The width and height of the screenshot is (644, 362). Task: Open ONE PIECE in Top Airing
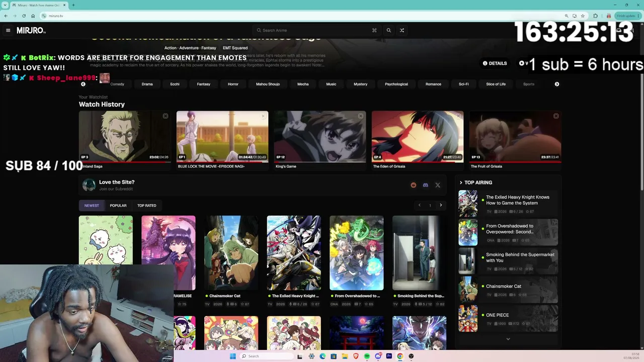coord(508,318)
